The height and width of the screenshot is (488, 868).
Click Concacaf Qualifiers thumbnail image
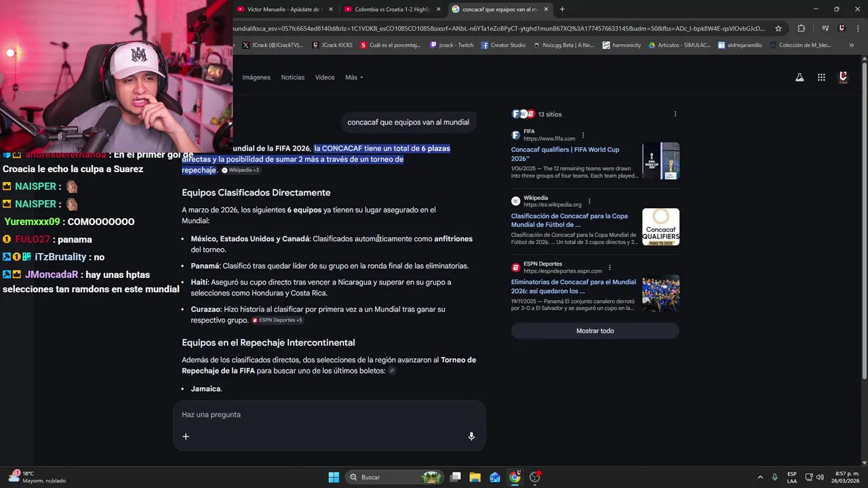[660, 226]
